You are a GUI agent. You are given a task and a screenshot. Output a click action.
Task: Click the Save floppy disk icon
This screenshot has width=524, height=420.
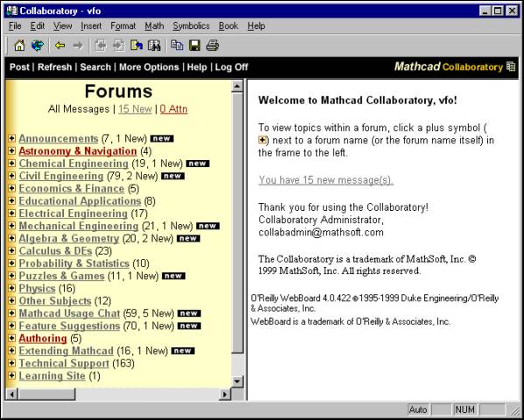click(x=194, y=45)
